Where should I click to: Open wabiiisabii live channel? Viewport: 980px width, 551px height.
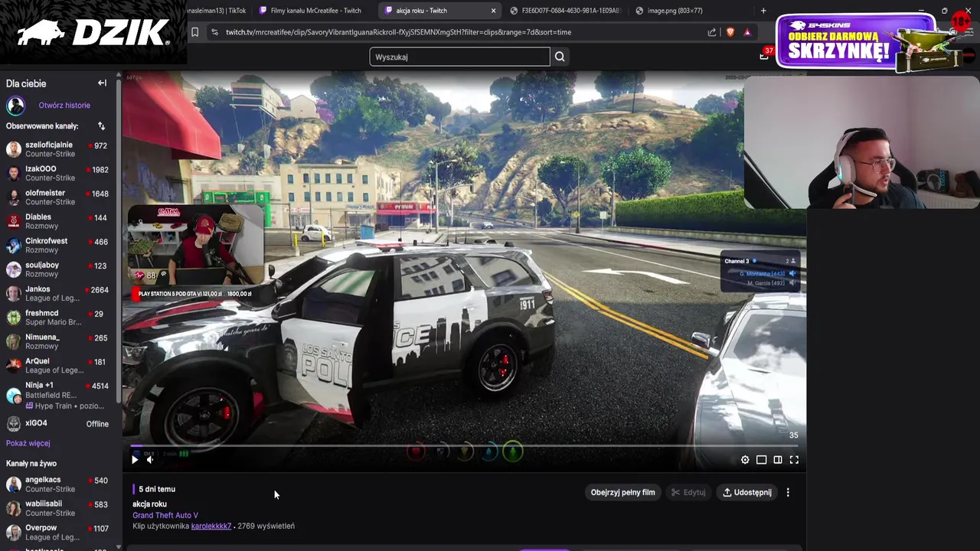click(x=58, y=509)
